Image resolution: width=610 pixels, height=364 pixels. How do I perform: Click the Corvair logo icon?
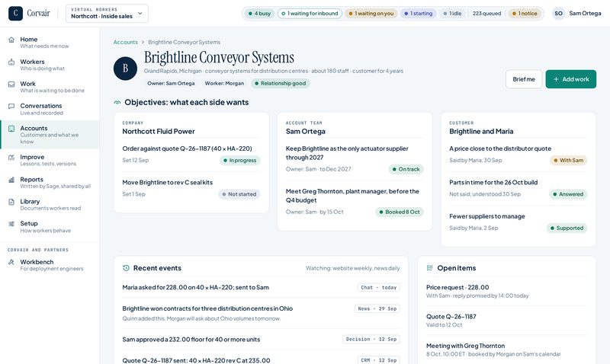pyautogui.click(x=15, y=13)
